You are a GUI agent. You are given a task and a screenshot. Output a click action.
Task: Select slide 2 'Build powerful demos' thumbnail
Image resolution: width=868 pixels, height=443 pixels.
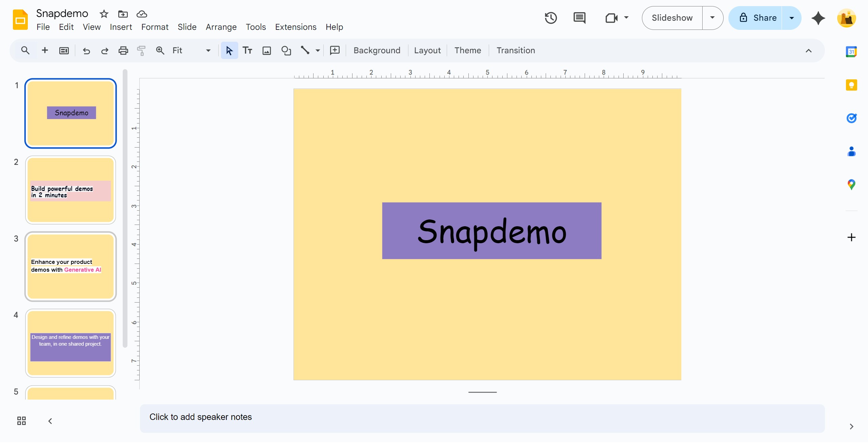[70, 190]
